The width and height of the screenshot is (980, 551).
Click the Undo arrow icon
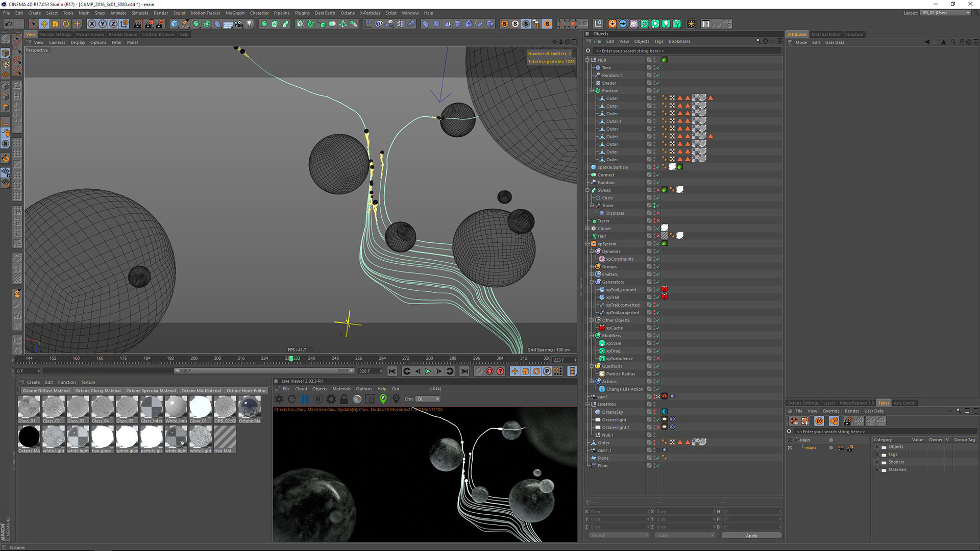8,23
